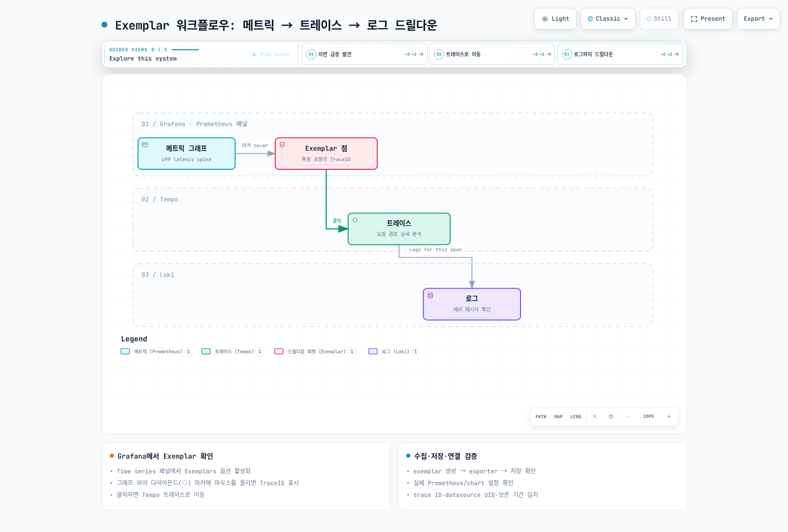Click the panel icon on 메트릭 그래프 node
This screenshot has height=532, width=788.
coord(145,145)
